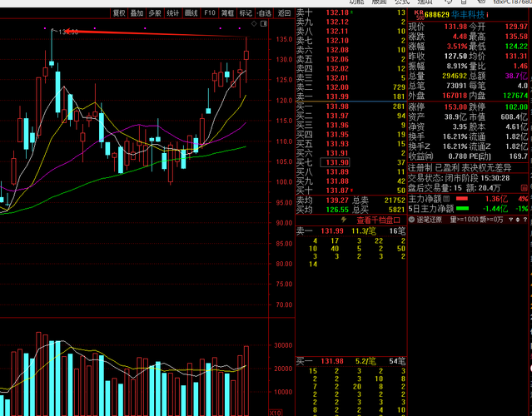Click 现价 value 131.98
The height and width of the screenshot is (416, 532).
coord(455,27)
